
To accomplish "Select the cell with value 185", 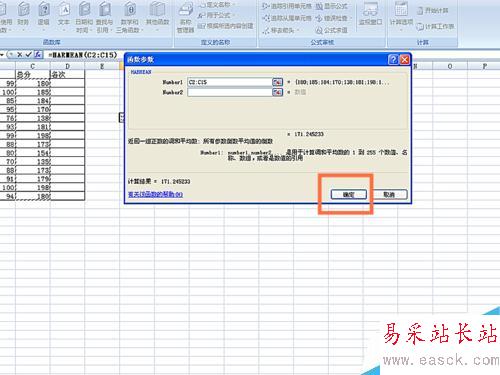I will [33, 92].
